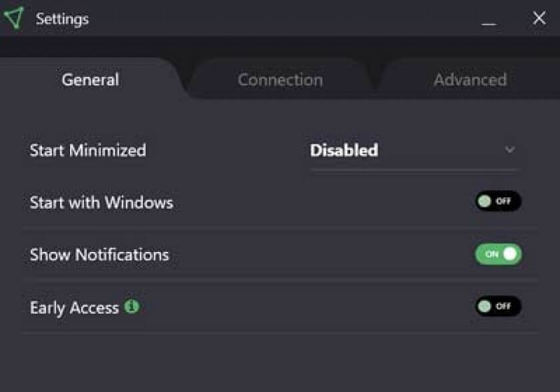
Task: Turn off the Show Notifications toggle
Action: point(498,254)
